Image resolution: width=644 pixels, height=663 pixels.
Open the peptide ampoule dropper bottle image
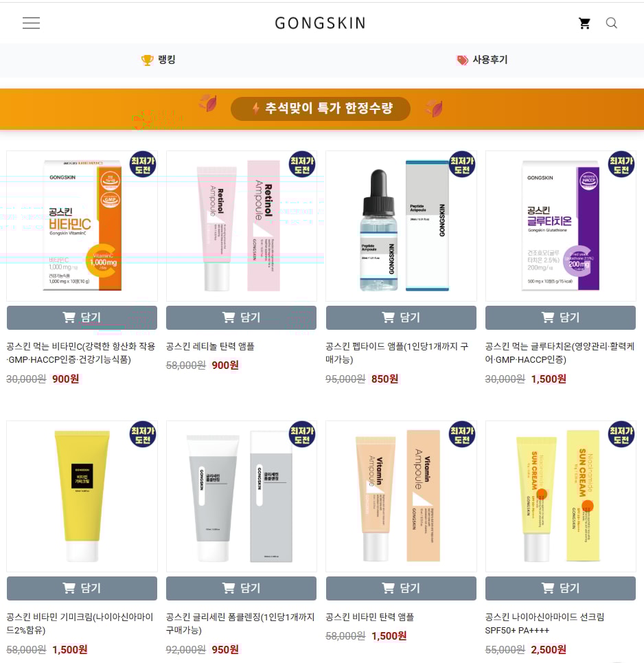coord(378,230)
